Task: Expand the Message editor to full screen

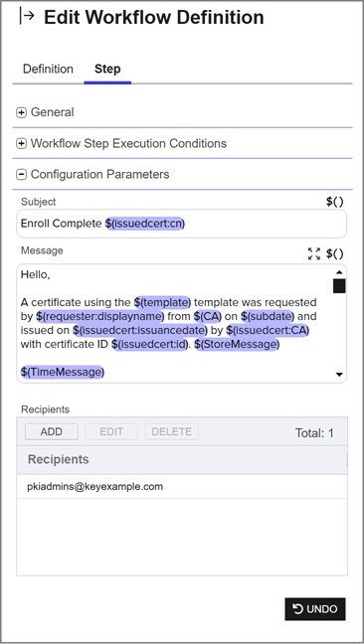Action: coord(314,253)
